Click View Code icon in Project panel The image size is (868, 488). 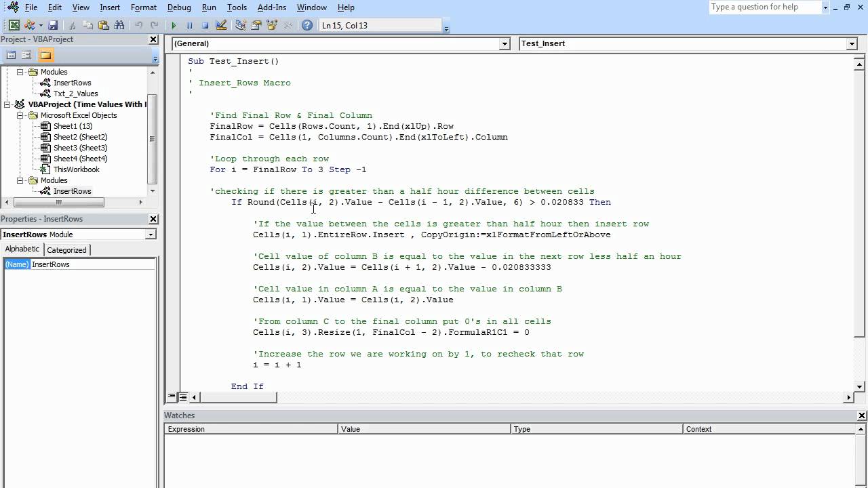pyautogui.click(x=11, y=55)
